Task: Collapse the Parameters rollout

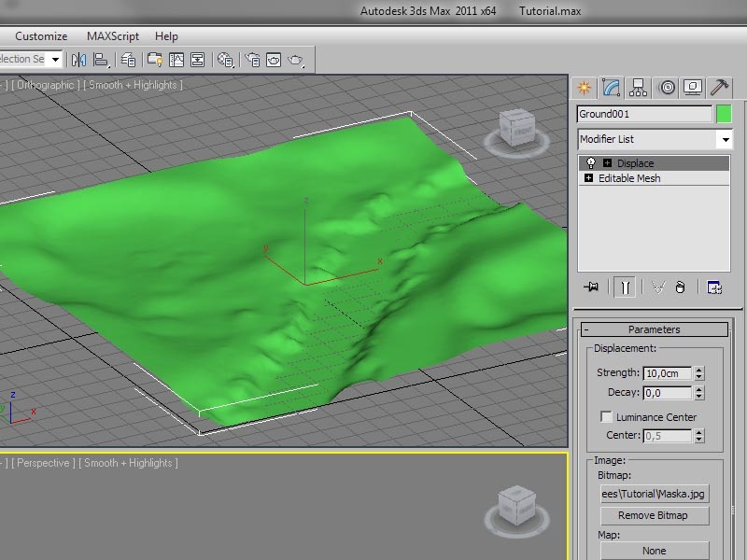Action: tap(654, 329)
